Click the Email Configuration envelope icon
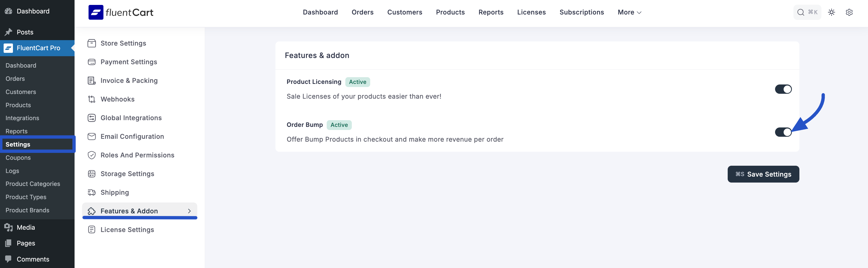This screenshot has height=268, width=868. [92, 136]
